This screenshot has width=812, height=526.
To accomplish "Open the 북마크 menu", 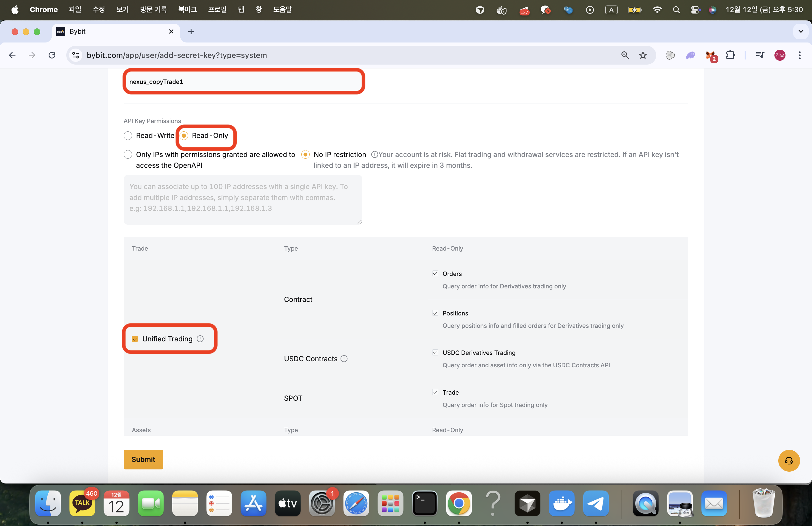I will [187, 10].
